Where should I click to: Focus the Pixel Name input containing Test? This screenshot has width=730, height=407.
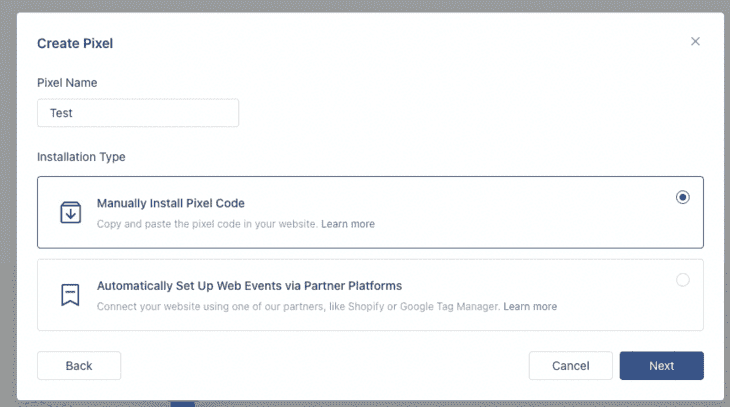pyautogui.click(x=138, y=113)
